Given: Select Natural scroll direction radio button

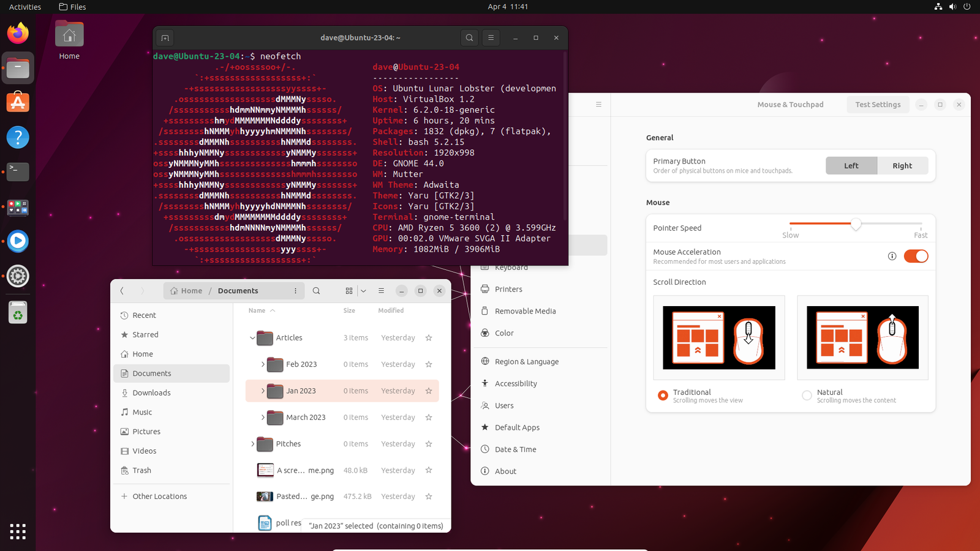Looking at the screenshot, I should click(807, 395).
